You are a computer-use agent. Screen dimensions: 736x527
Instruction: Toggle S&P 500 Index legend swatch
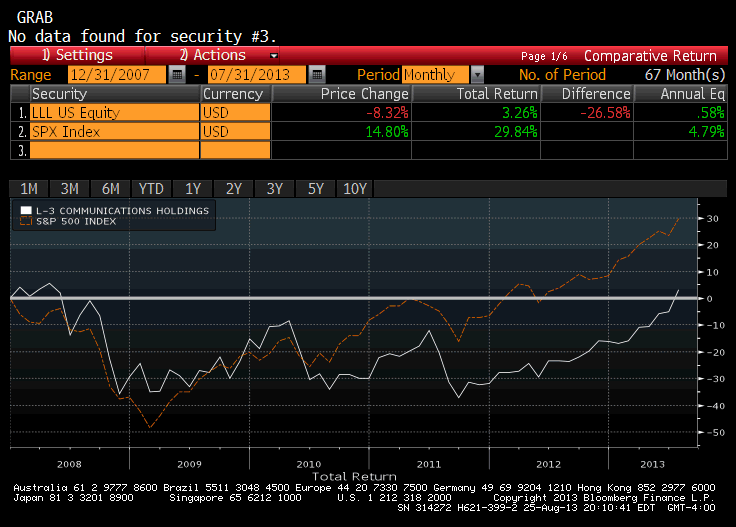[x=26, y=221]
